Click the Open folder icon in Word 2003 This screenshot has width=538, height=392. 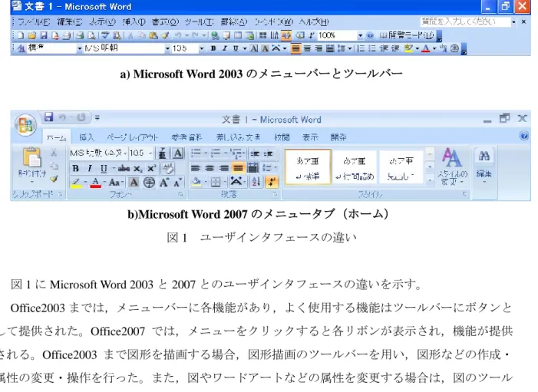pos(32,35)
